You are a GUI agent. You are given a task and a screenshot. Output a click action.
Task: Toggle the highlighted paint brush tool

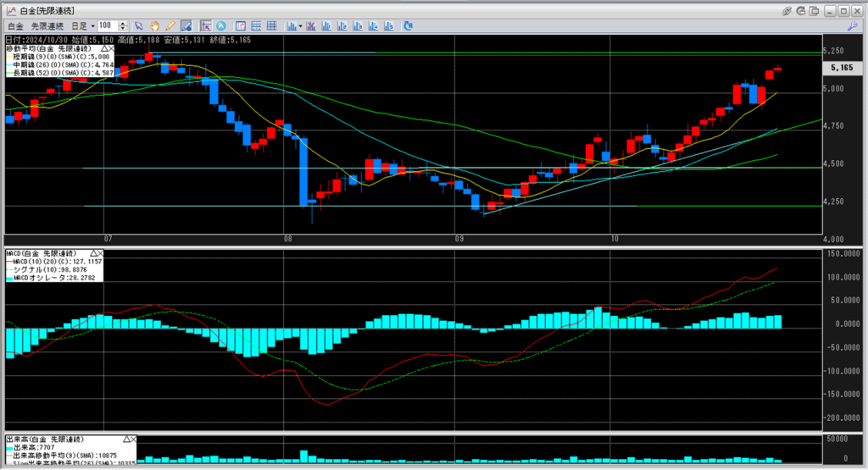[x=185, y=26]
